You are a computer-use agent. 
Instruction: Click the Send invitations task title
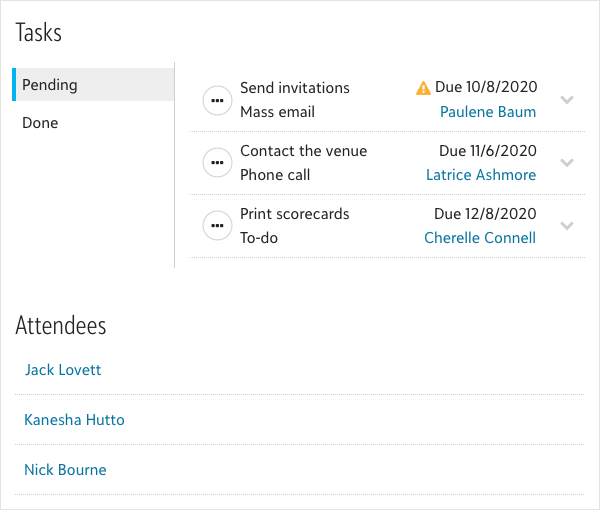(x=295, y=88)
